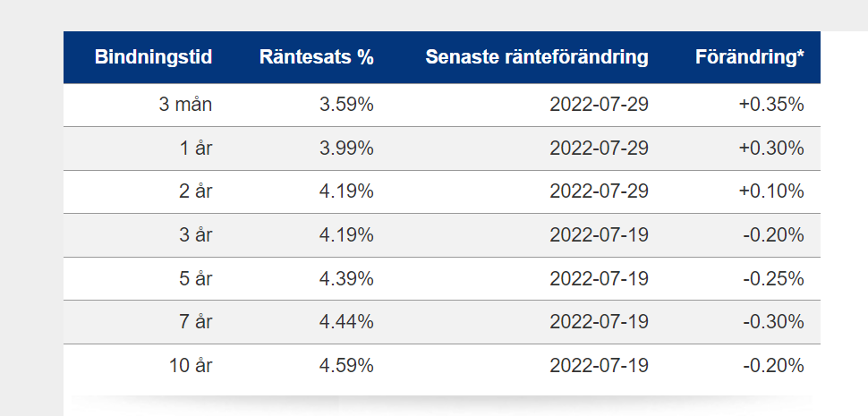Select the 3.99% interest rate cell
This screenshot has height=416, width=868.
tap(346, 148)
